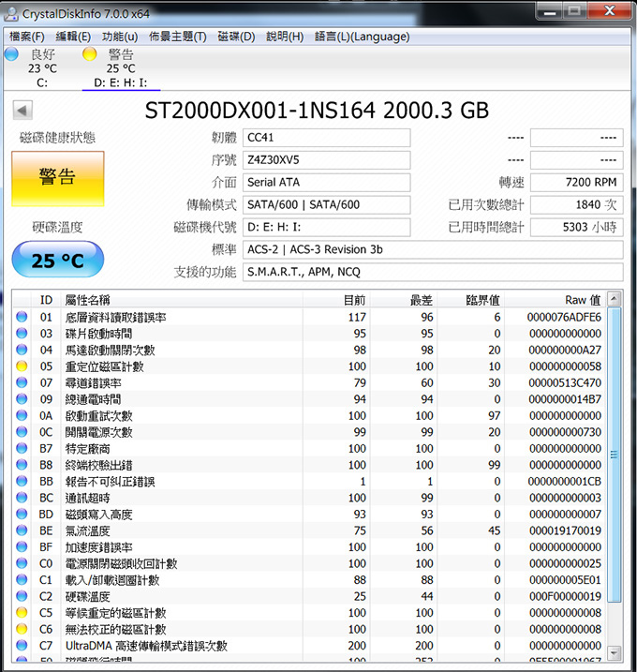The image size is (637, 672).
Task: Open the 編輯(E) menu
Action: [73, 37]
